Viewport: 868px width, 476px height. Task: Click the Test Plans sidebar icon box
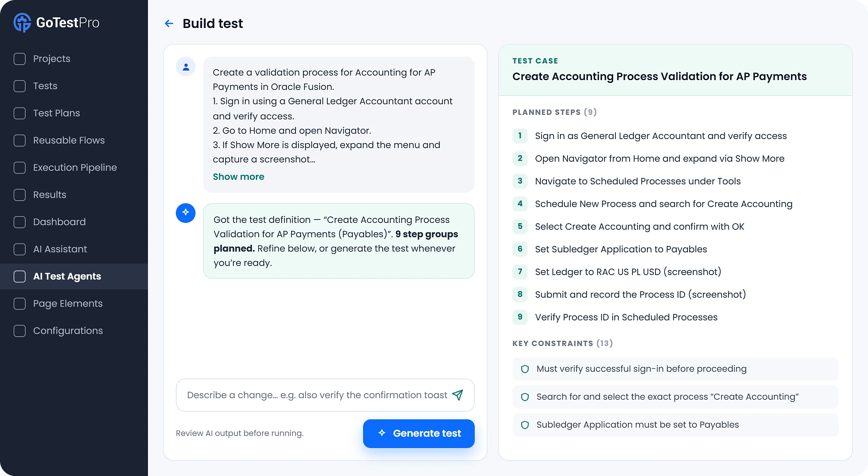tap(20, 113)
